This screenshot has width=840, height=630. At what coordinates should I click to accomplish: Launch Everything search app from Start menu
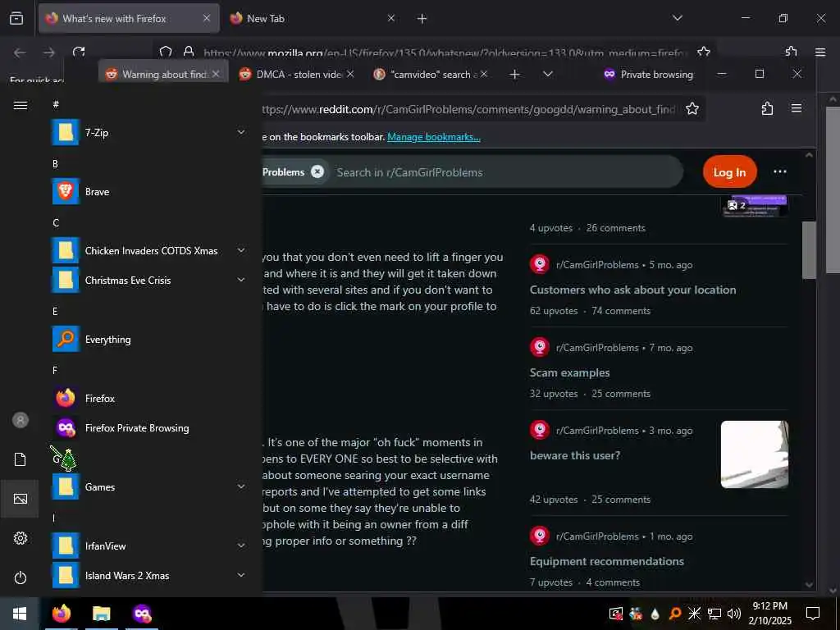(x=148, y=340)
